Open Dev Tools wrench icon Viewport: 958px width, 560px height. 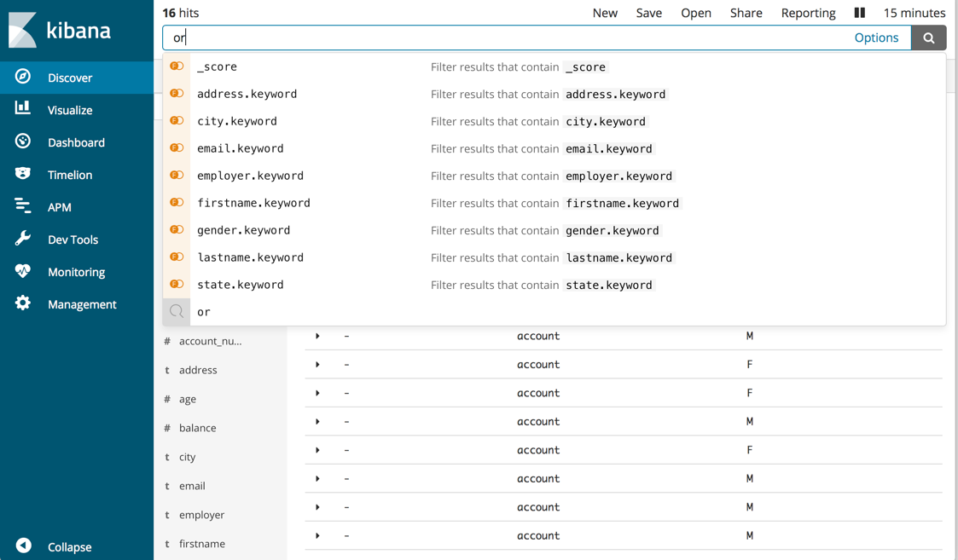pyautogui.click(x=23, y=239)
